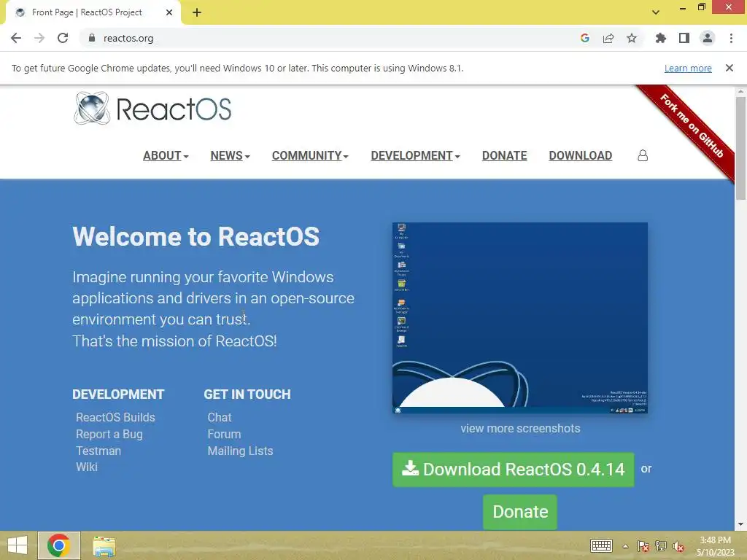The image size is (747, 560).
Task: Bookmark this page with the star
Action: (x=632, y=38)
